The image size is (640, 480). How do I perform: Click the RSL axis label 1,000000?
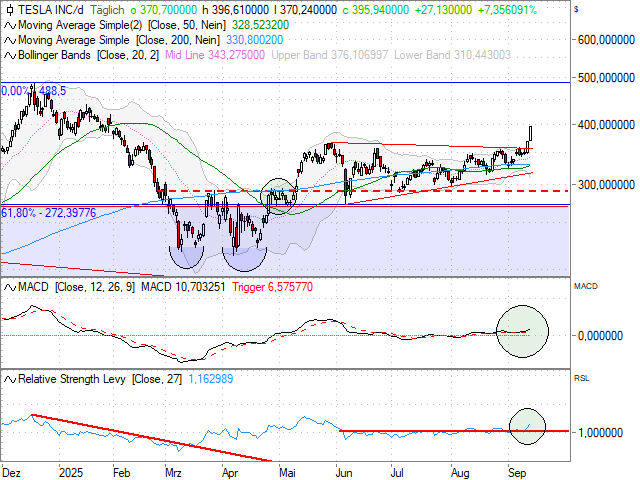[600, 433]
